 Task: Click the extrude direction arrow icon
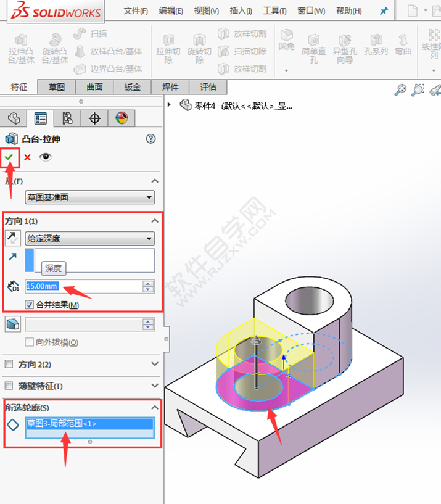pos(12,257)
